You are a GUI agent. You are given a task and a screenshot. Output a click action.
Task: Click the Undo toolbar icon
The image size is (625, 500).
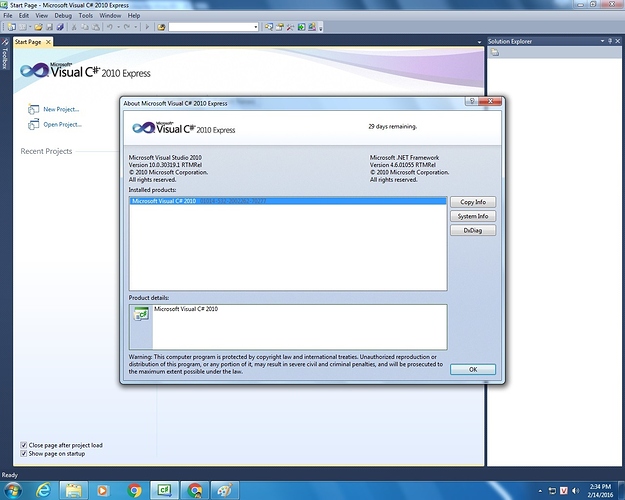point(110,27)
